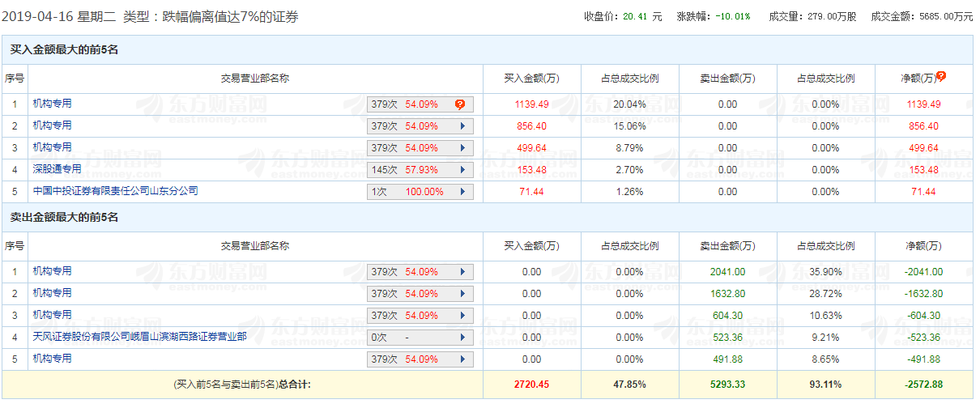Click the orange question mark in buy row 1
The height and width of the screenshot is (408, 980).
[x=460, y=104]
